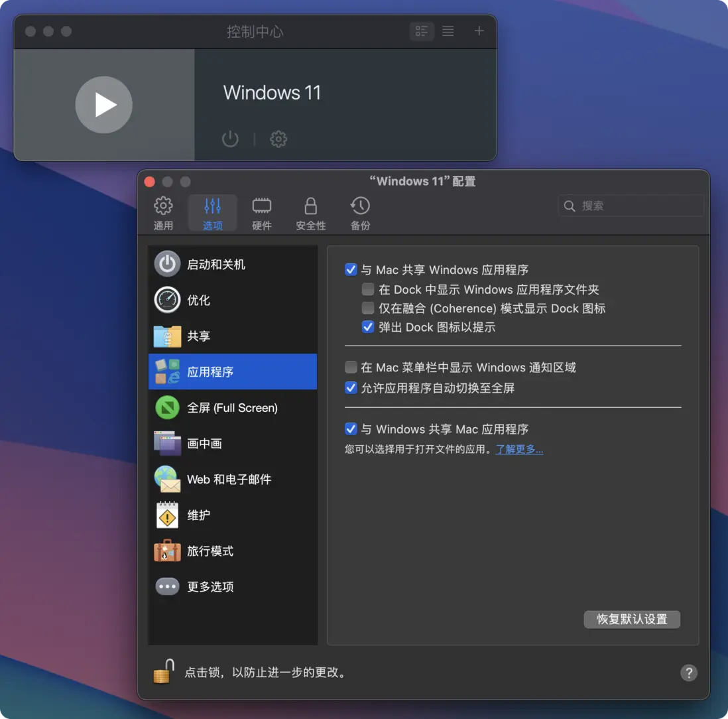Click the 恢复默认设置 button
Screen dimensions: 728x719
pyautogui.click(x=632, y=619)
